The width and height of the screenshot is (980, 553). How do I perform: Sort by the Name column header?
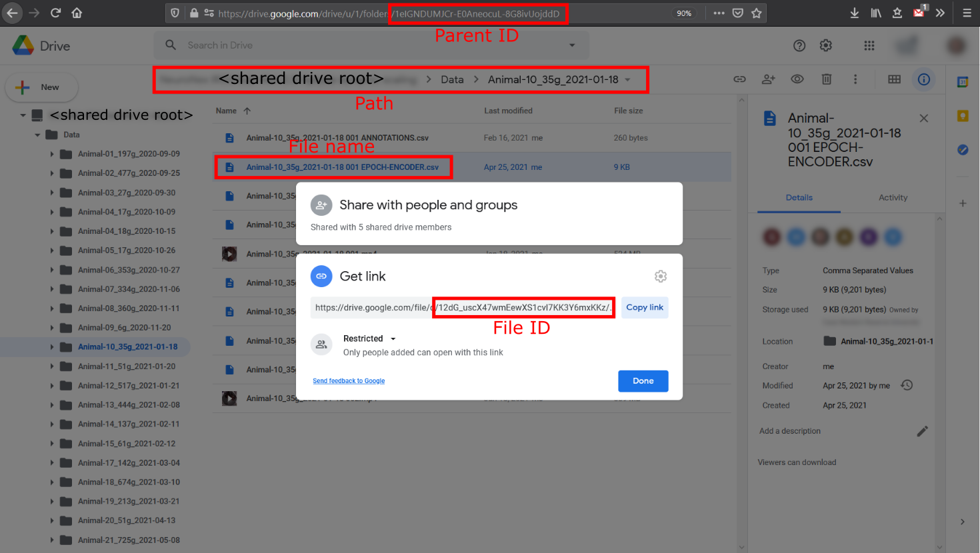pyautogui.click(x=226, y=111)
